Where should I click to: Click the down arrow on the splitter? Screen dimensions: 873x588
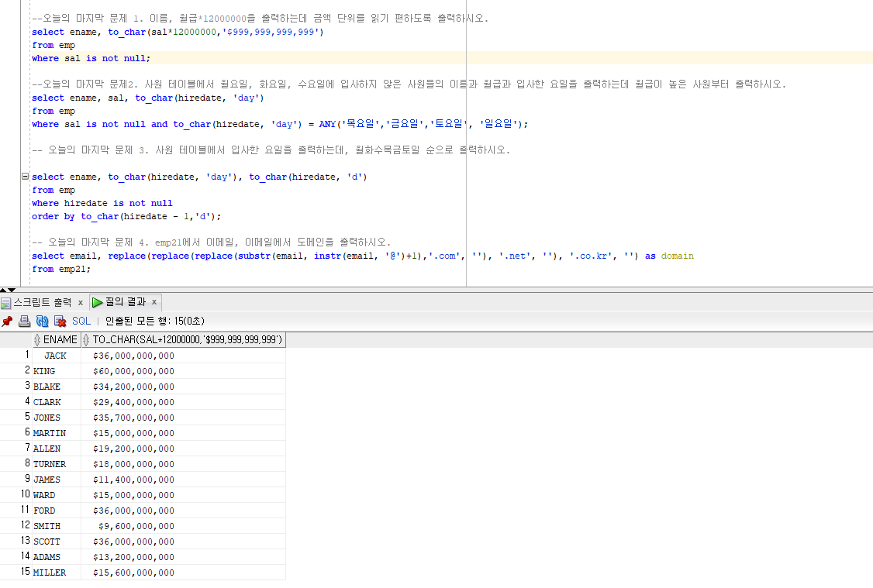click(12, 290)
